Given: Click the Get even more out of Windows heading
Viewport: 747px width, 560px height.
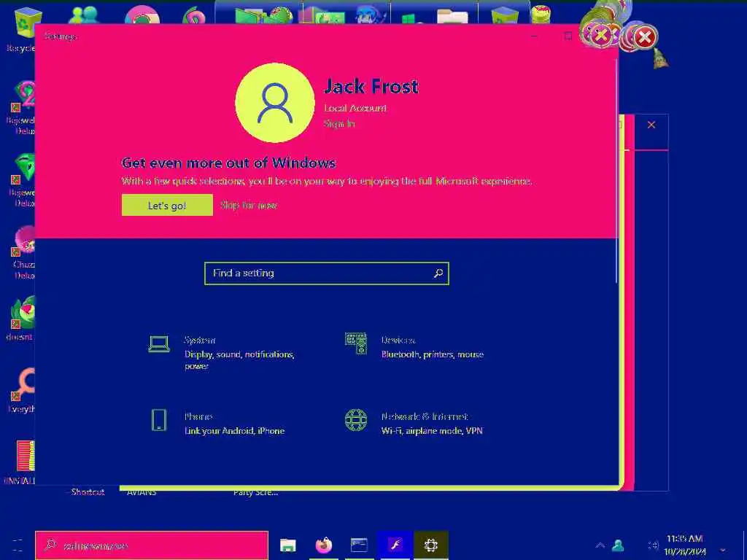Looking at the screenshot, I should (228, 163).
